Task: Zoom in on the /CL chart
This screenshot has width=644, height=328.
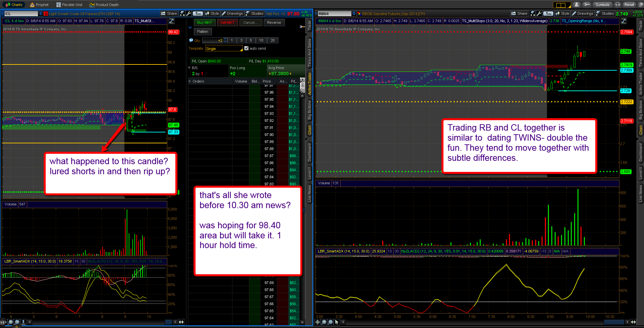Action: point(11,322)
